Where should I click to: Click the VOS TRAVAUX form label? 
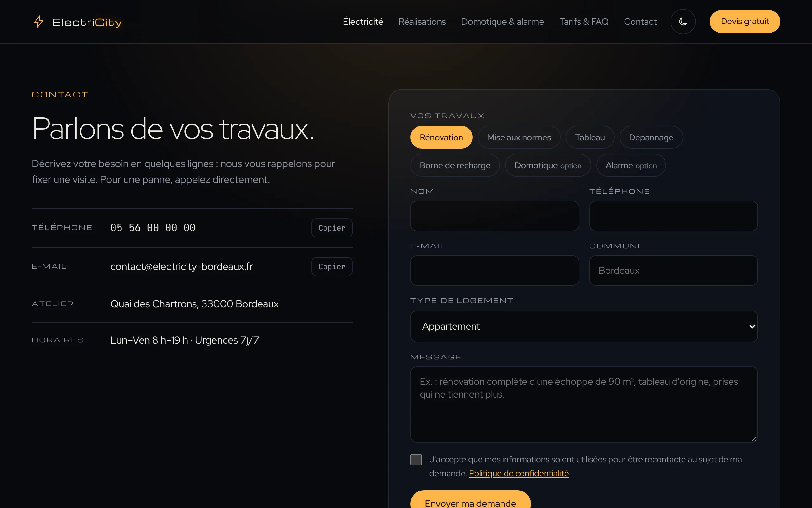[x=447, y=116]
